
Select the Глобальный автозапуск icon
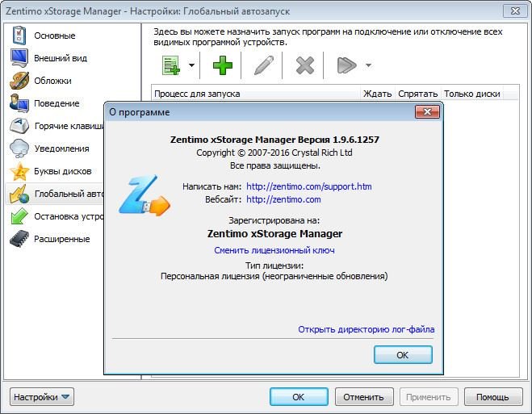[x=19, y=194]
